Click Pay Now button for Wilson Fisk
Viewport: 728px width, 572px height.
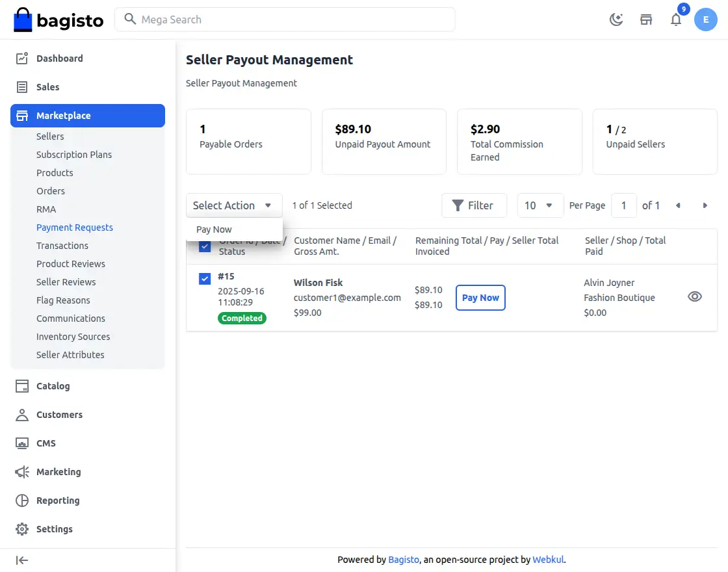coord(480,298)
